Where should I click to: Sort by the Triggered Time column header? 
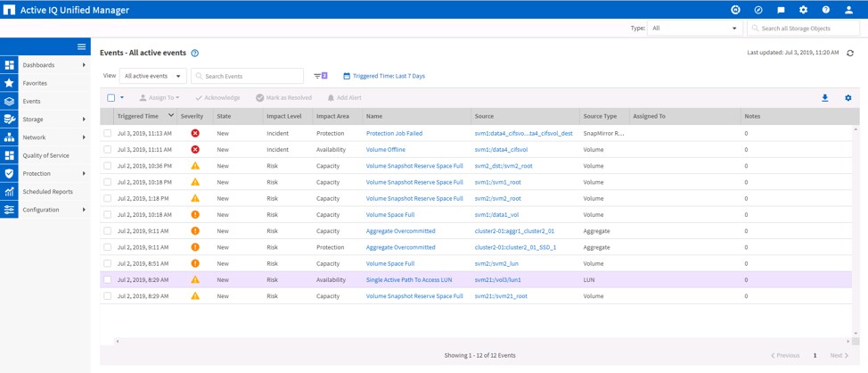(x=138, y=116)
